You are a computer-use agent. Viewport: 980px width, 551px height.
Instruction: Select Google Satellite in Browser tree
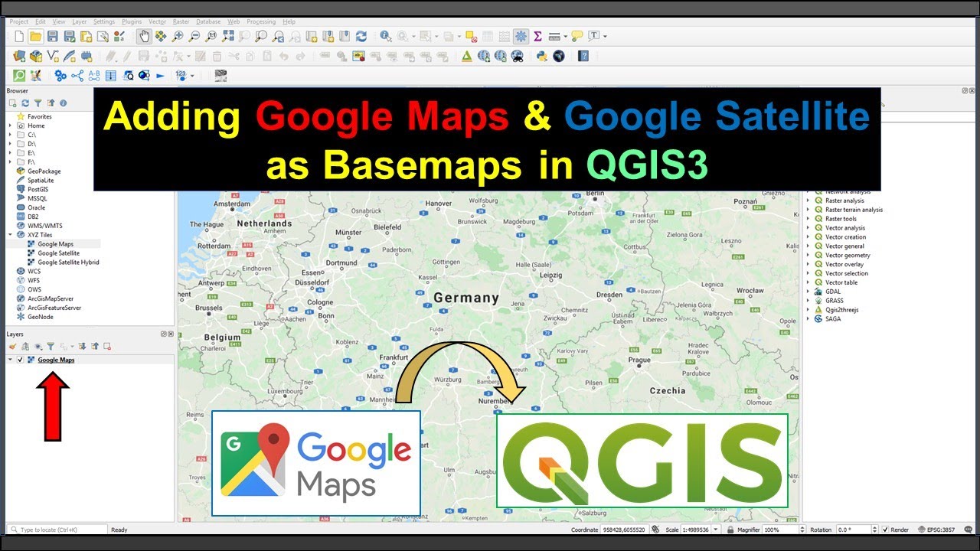pos(58,253)
